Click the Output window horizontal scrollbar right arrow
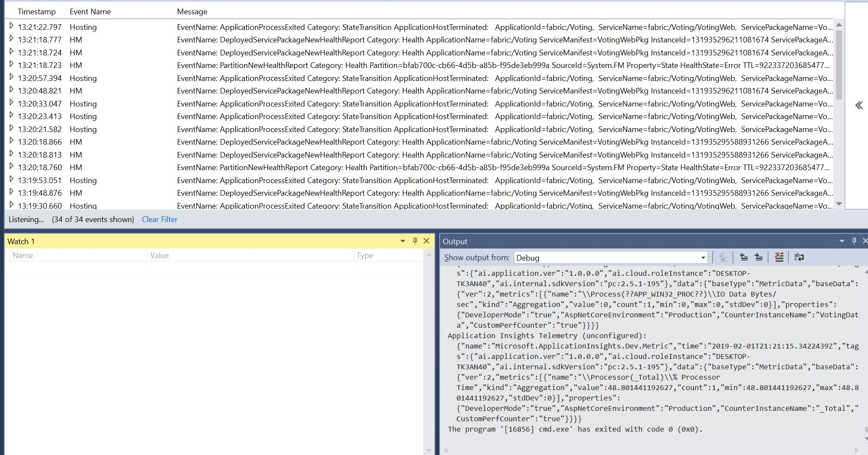 coord(858,450)
